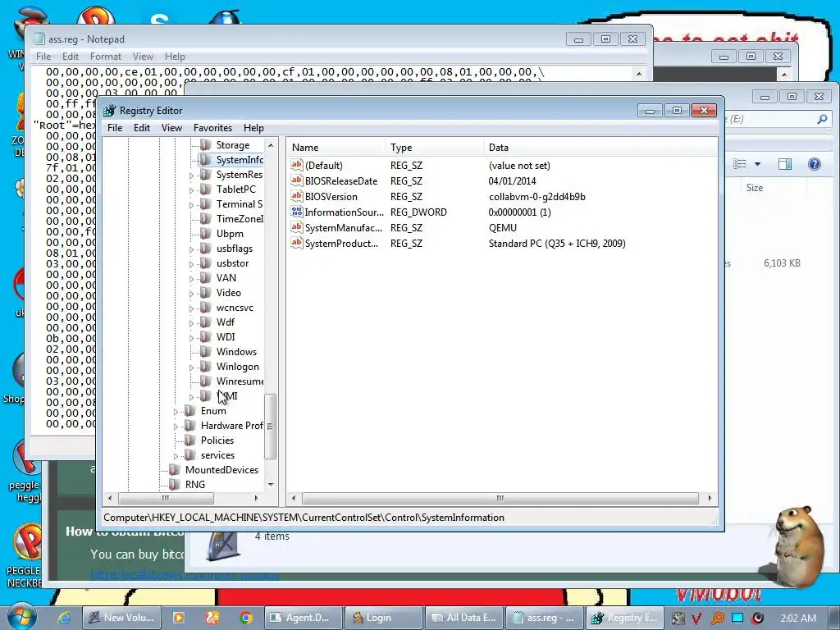Click the Policies key folder icon

(189, 440)
